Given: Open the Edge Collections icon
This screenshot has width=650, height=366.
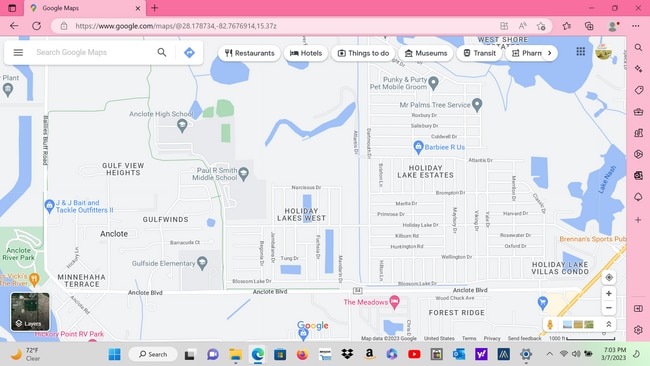Looking at the screenshot, I should (589, 26).
